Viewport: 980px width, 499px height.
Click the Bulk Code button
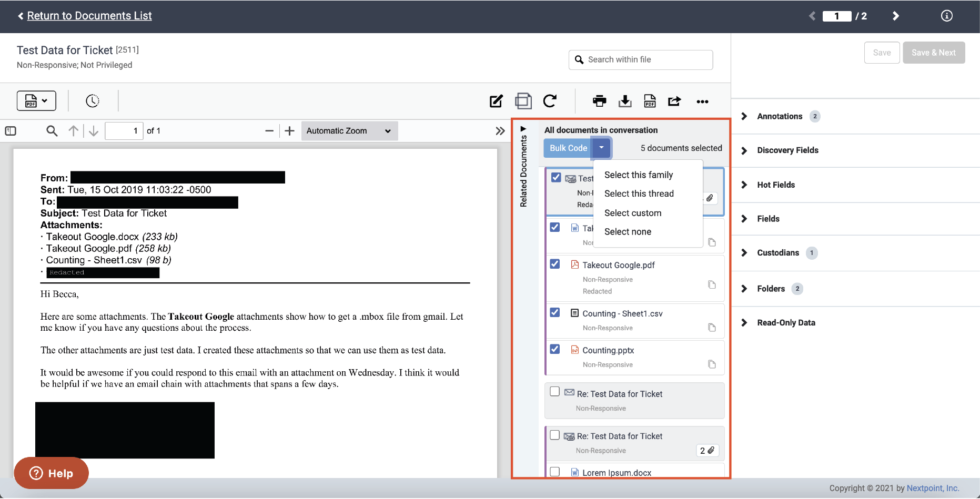568,148
